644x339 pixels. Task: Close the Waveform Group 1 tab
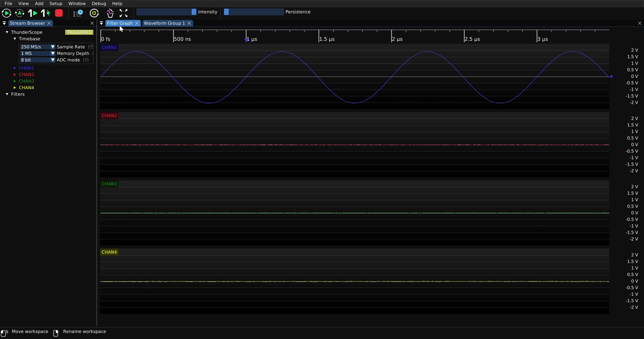coord(189,23)
